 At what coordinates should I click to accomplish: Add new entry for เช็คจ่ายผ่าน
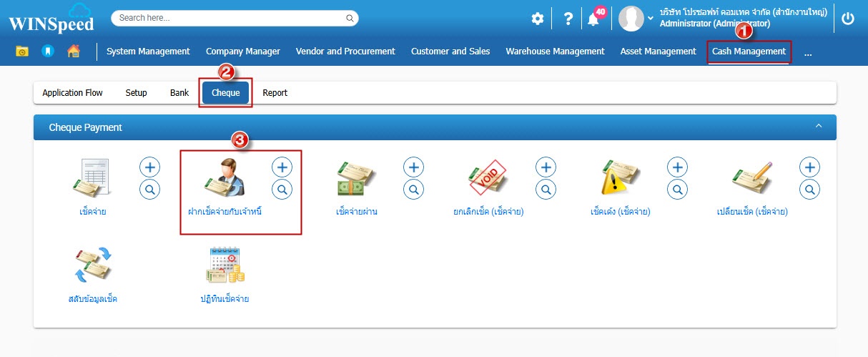(414, 167)
